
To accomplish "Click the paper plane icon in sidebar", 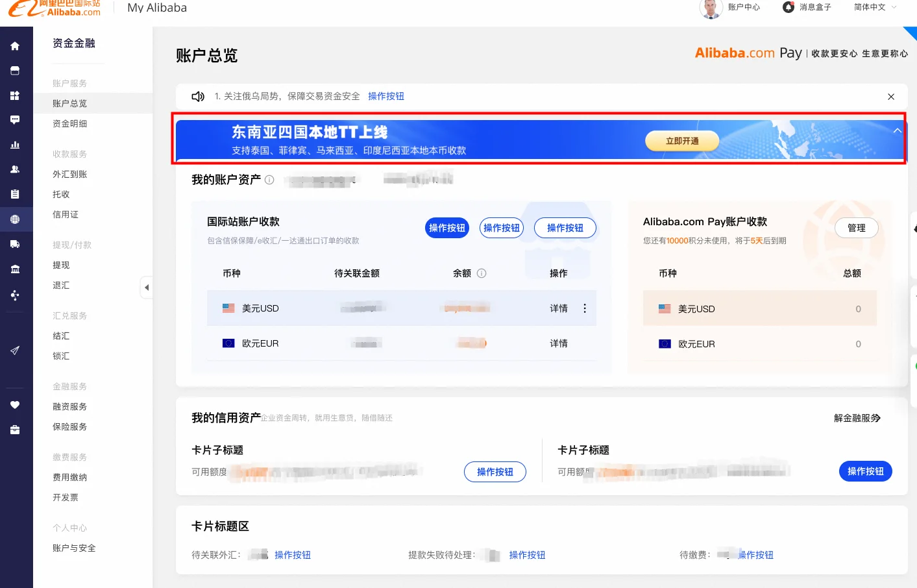I will [15, 350].
